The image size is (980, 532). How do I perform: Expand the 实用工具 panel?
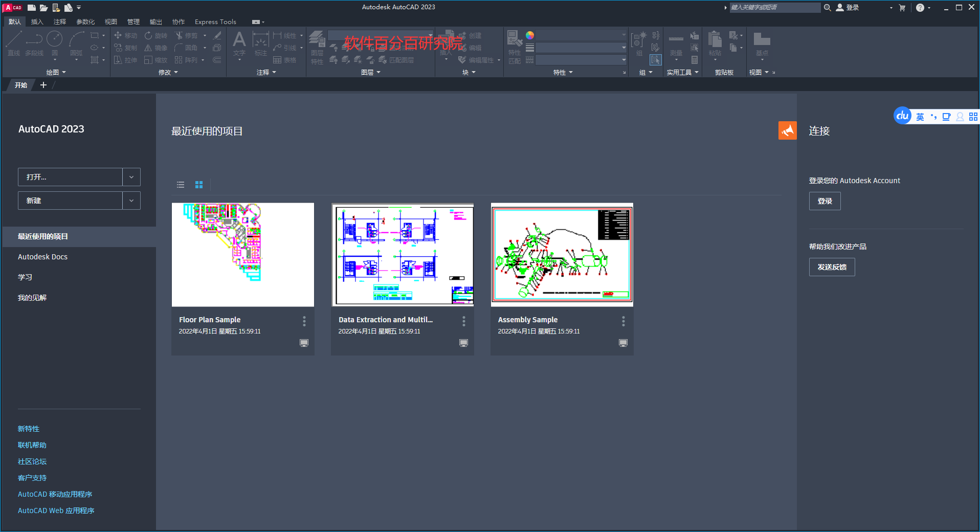[x=682, y=72]
